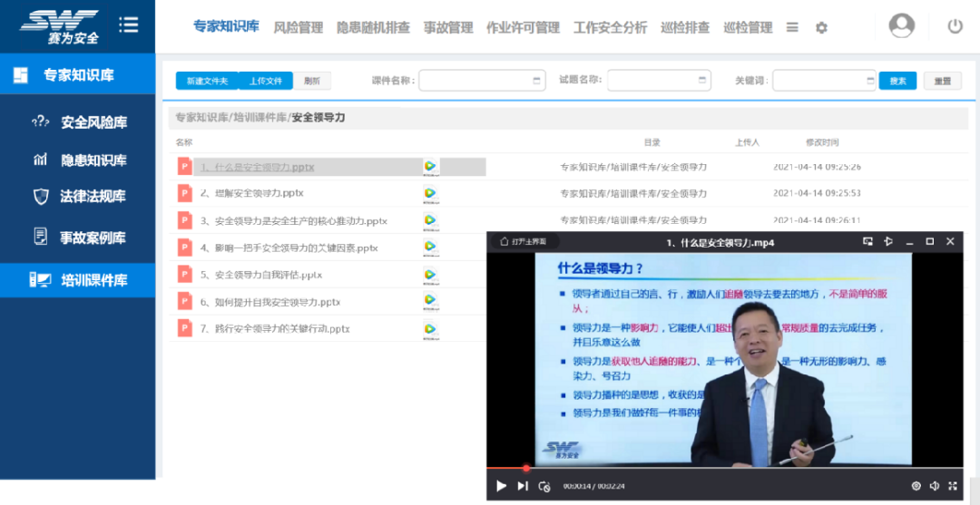This screenshot has height=505, width=980.
Task: Open file 安全领导力自我评估.pptx
Action: coord(261,275)
